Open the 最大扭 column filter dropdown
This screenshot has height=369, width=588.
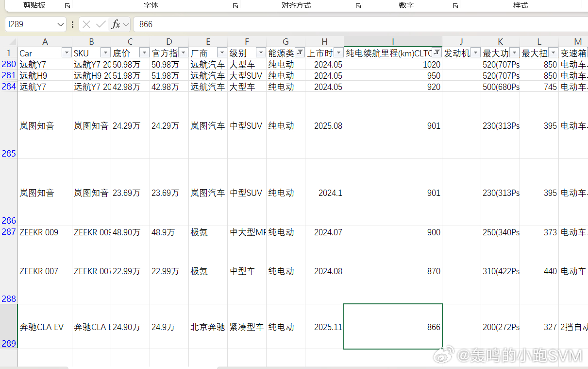point(553,53)
